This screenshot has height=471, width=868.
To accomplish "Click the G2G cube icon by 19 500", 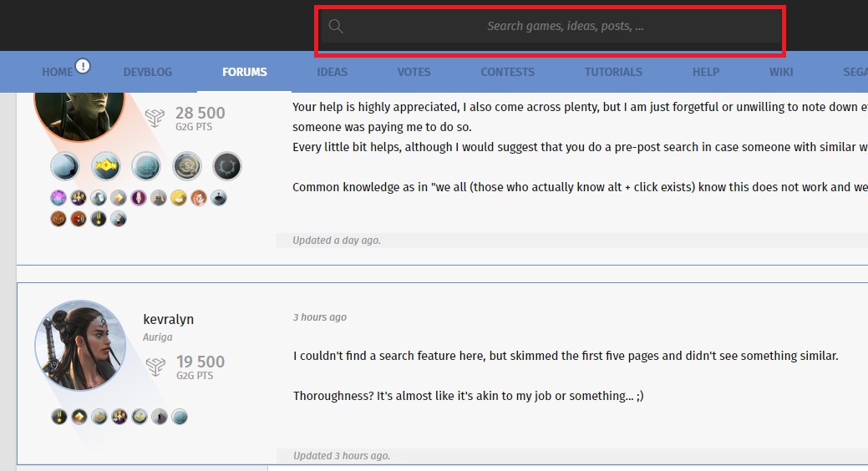I will pyautogui.click(x=156, y=367).
